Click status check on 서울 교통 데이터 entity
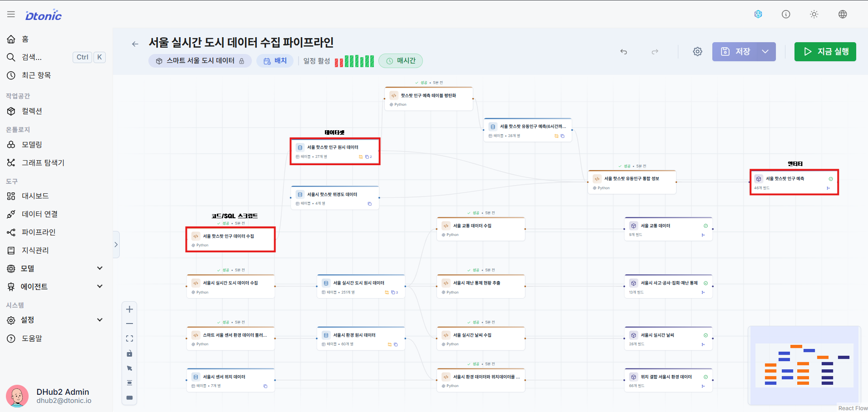The image size is (868, 412). pos(706,226)
